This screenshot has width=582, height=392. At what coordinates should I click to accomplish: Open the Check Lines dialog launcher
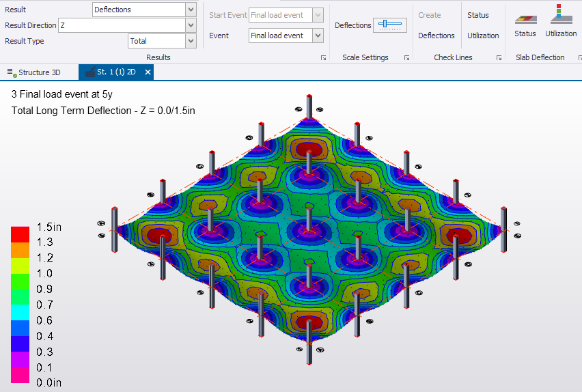pos(499,58)
